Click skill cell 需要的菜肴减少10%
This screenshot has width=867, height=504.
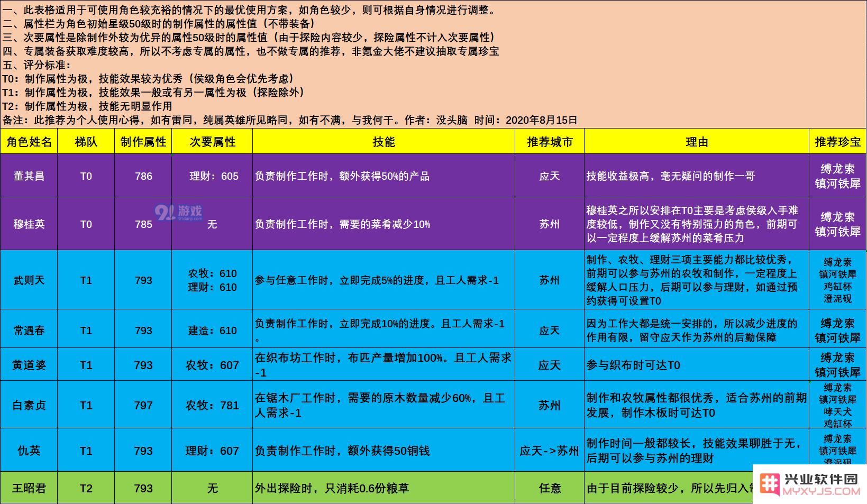coord(384,224)
